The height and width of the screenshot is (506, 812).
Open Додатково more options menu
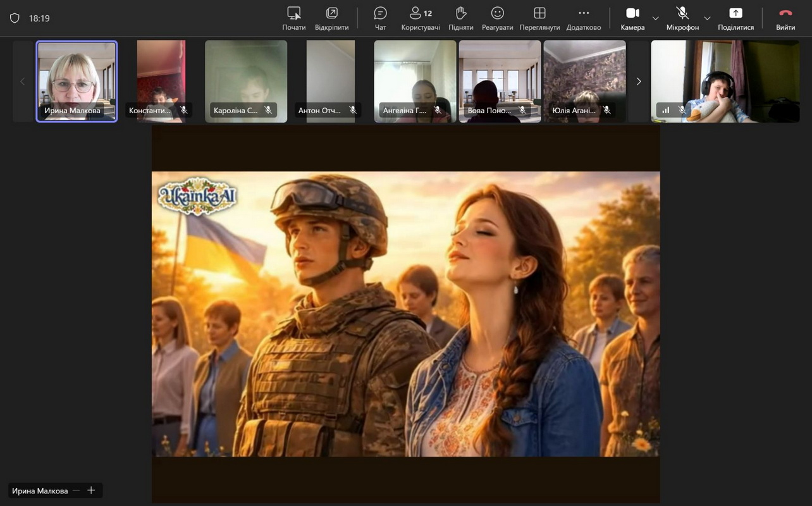583,18
